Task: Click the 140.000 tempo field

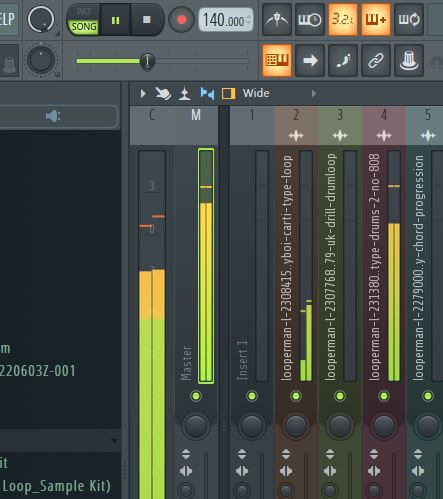Action: point(226,20)
